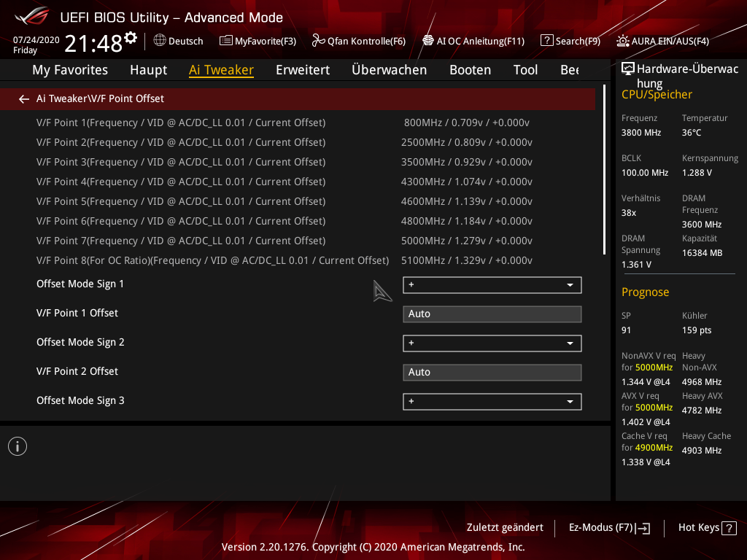Open the Offset Mode Sign 3 dropdown
The image size is (747, 560).
click(x=492, y=402)
